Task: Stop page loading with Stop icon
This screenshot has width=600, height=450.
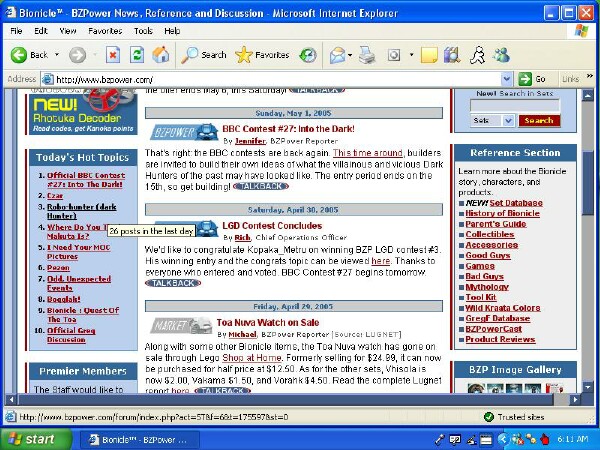Action: [113, 55]
